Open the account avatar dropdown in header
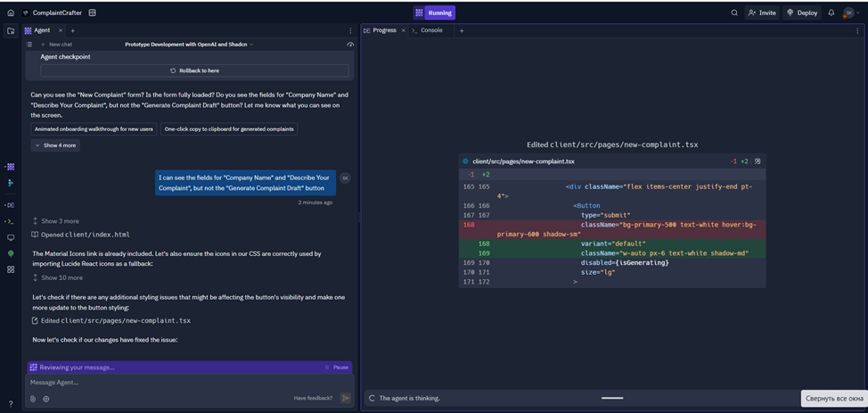 tap(851, 12)
